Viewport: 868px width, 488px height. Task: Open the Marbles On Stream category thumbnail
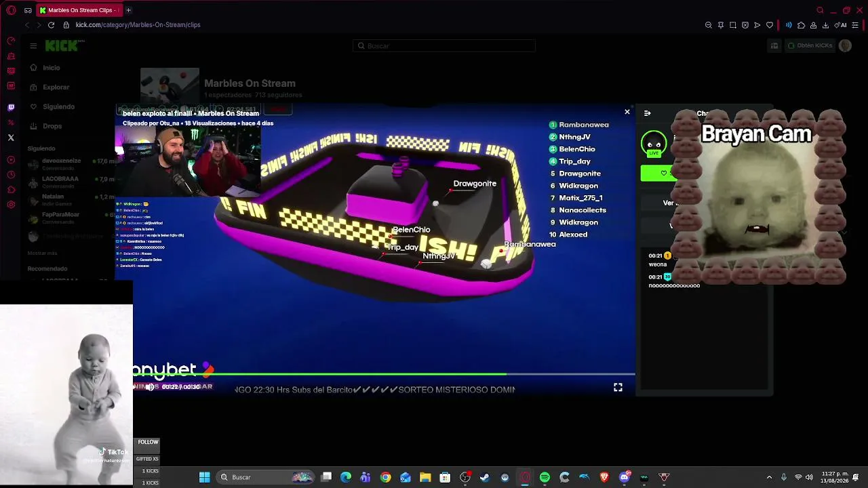click(170, 86)
